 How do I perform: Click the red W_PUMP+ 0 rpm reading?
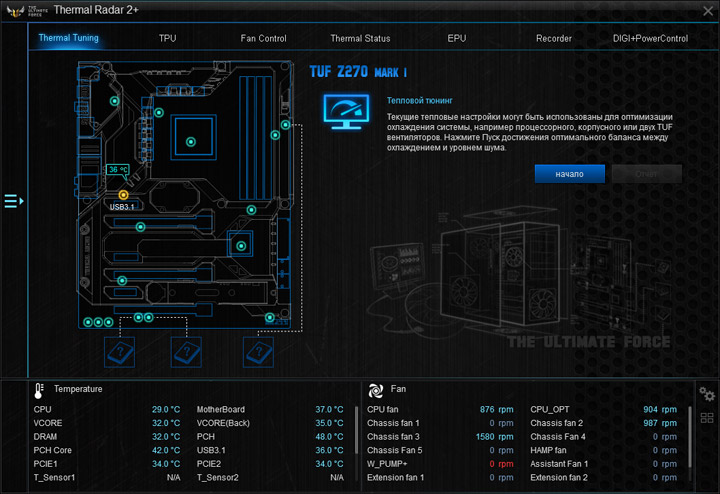click(x=501, y=464)
